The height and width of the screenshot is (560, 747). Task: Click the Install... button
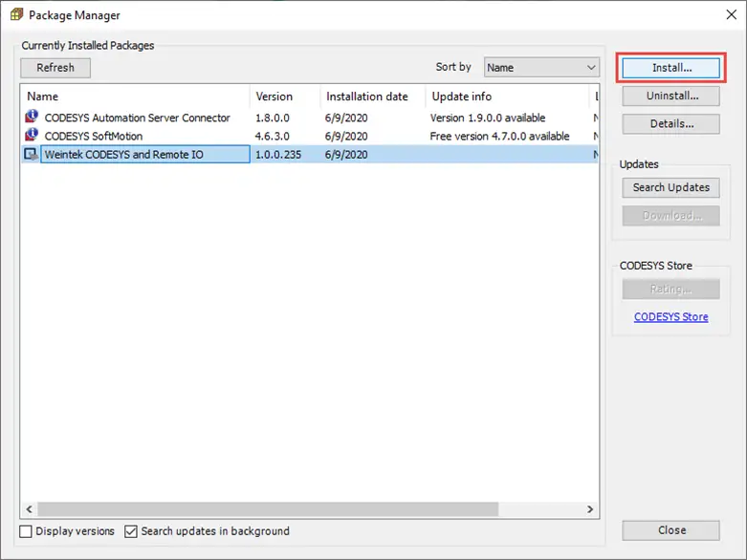point(670,68)
